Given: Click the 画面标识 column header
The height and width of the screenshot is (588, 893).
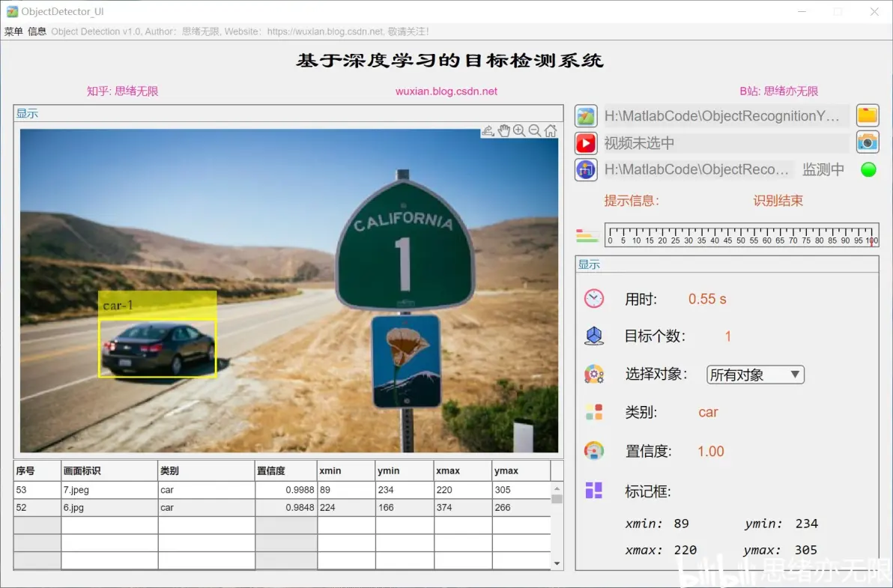Looking at the screenshot, I should (109, 470).
